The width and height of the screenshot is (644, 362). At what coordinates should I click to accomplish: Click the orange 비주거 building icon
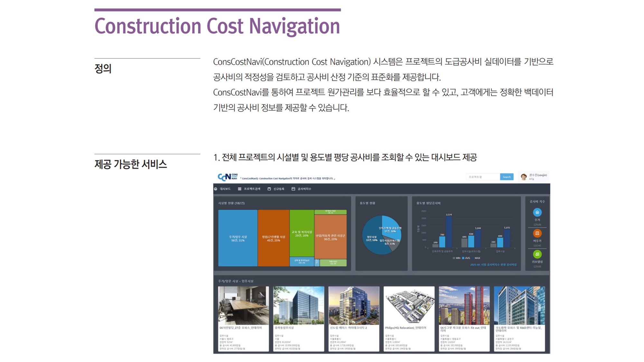pos(537,233)
